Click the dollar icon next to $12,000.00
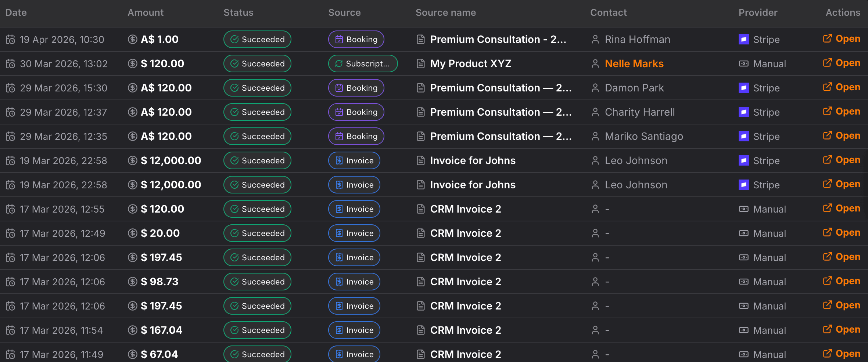Image resolution: width=868 pixels, height=362 pixels. coord(132,160)
